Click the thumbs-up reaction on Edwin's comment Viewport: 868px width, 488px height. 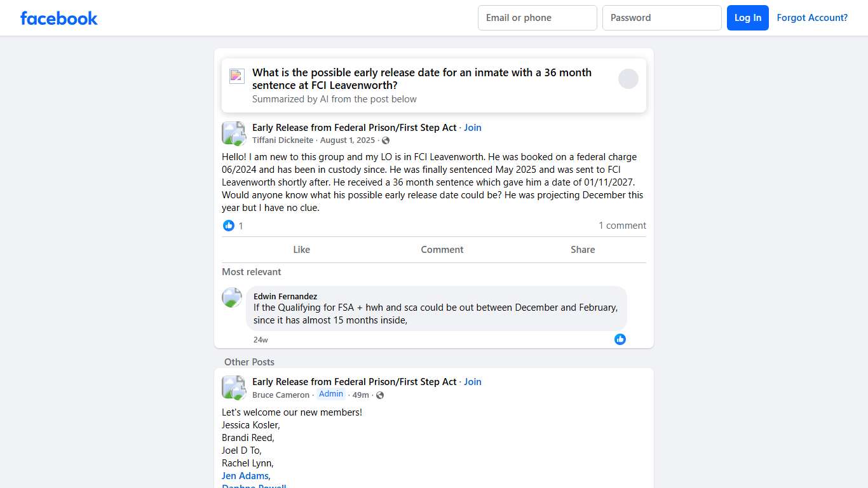[x=620, y=339]
